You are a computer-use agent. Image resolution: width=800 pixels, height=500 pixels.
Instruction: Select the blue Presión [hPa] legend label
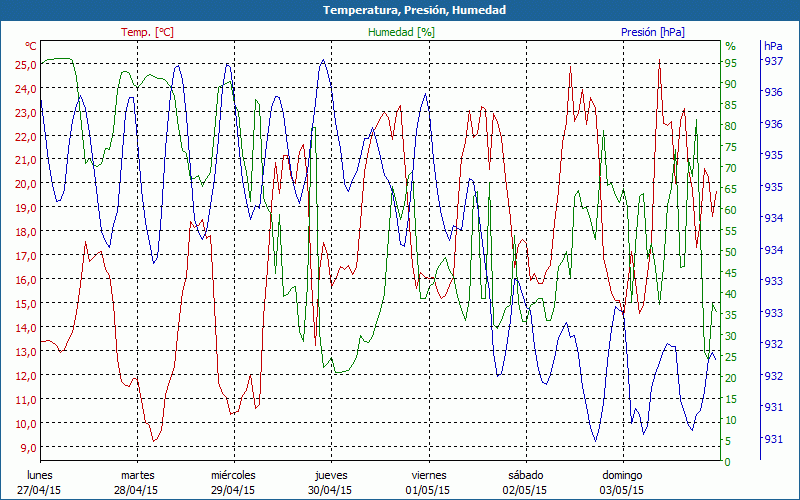click(653, 32)
